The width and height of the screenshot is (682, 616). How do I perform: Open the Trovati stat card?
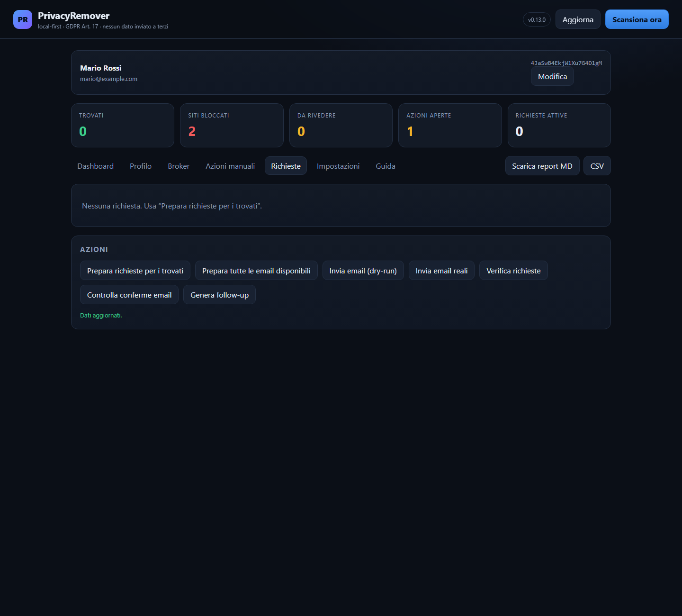(123, 125)
